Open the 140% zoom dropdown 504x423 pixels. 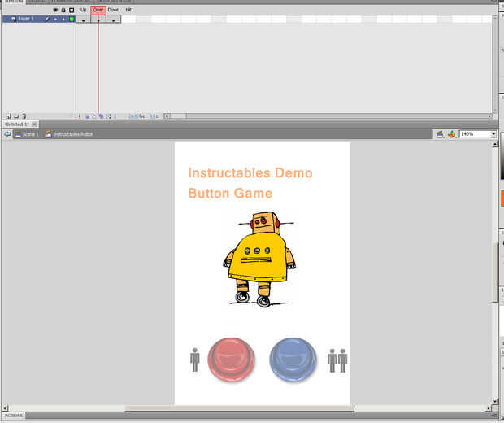pyautogui.click(x=493, y=133)
